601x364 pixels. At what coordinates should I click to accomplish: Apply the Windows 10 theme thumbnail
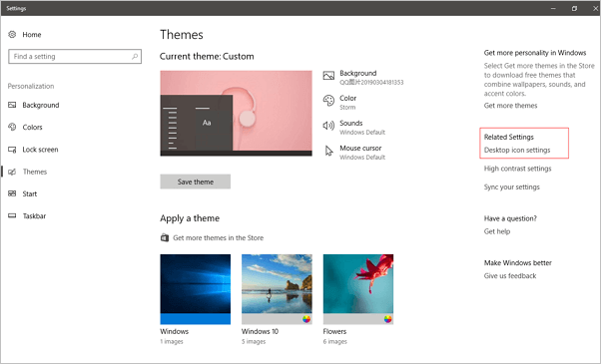pos(277,289)
